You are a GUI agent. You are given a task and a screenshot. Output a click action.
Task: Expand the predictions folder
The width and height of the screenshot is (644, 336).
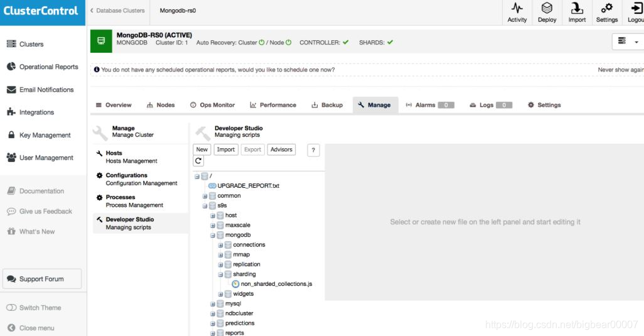[x=212, y=323]
